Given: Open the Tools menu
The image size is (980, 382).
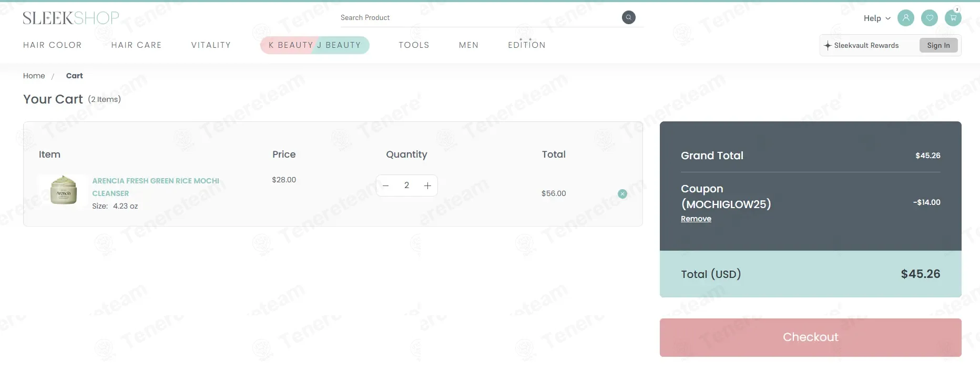Looking at the screenshot, I should point(414,45).
